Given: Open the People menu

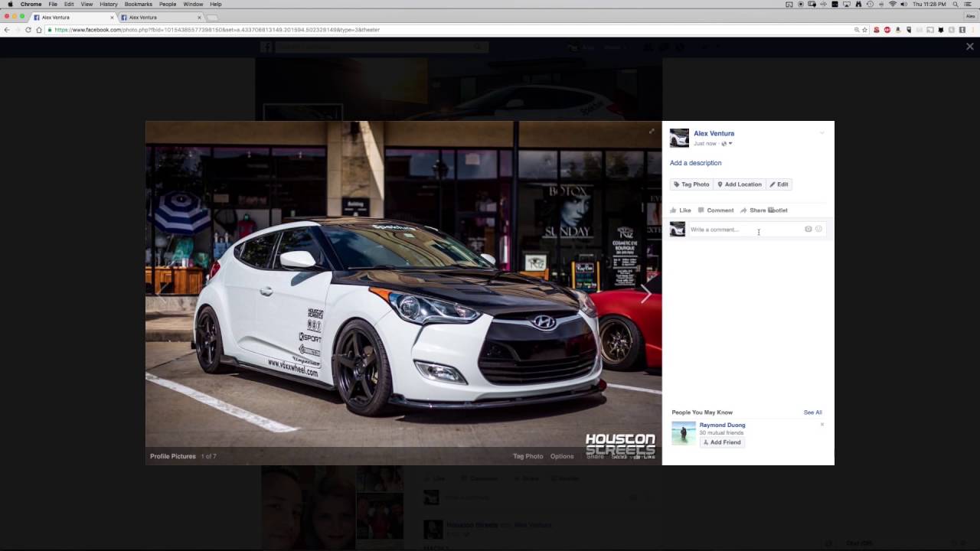Looking at the screenshot, I should [x=168, y=4].
